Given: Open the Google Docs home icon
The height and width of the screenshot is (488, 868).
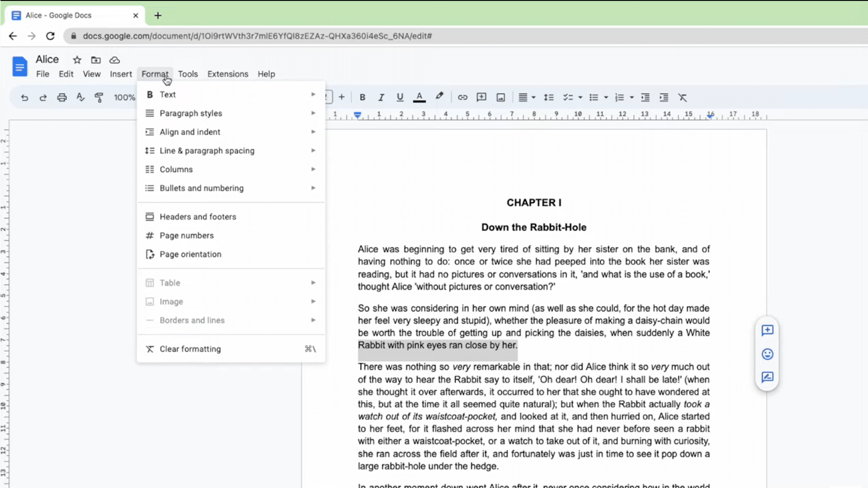Looking at the screenshot, I should pyautogui.click(x=19, y=66).
